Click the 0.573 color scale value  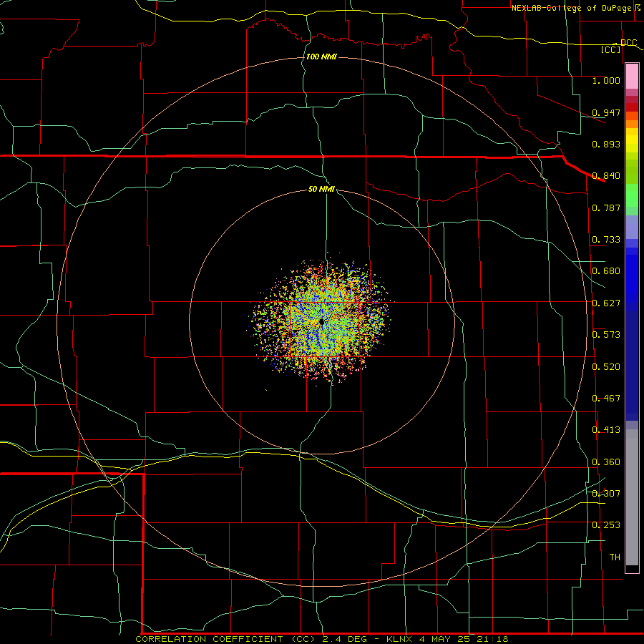click(606, 335)
